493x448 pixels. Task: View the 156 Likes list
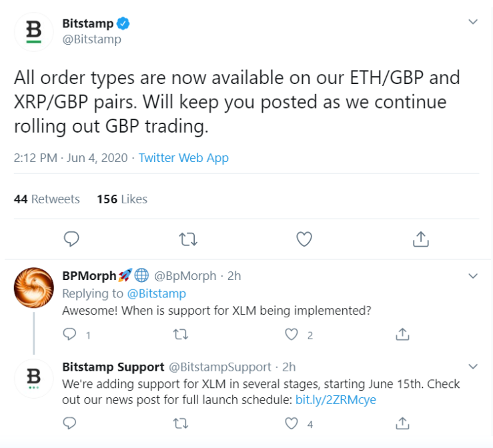click(122, 199)
